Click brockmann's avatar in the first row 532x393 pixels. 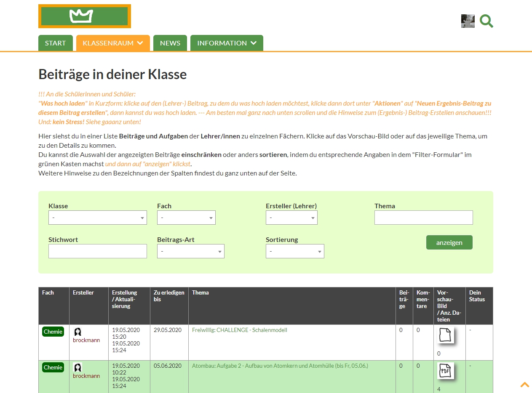click(78, 332)
